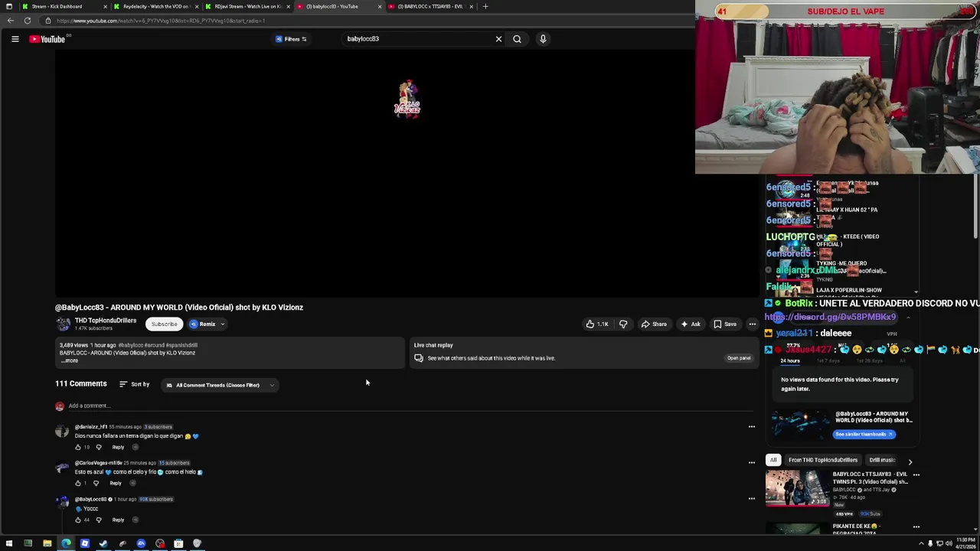Like the video with the thumbs-up button
Viewport: 980px width, 551px height.
tap(597, 324)
